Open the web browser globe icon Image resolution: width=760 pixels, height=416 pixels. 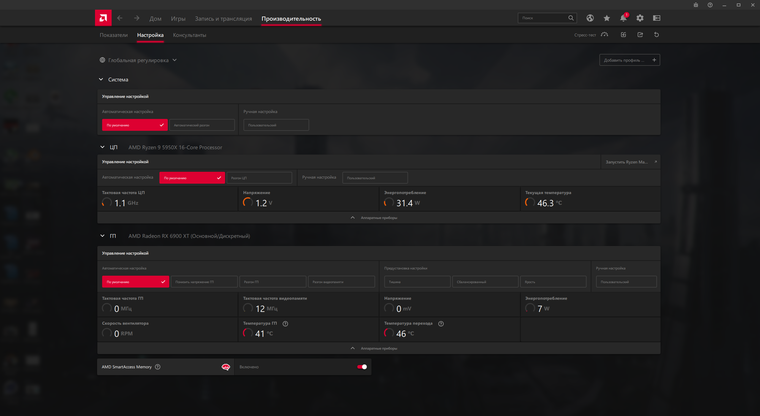coord(590,18)
